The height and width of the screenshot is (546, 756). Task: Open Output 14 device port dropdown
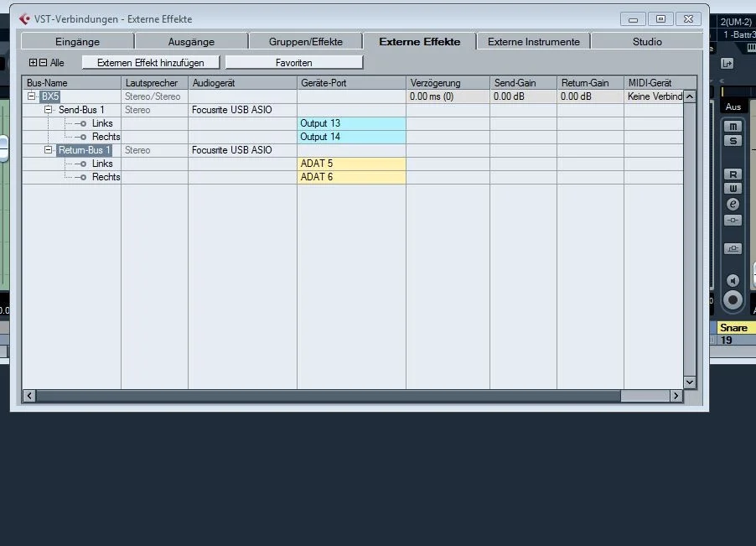point(351,137)
